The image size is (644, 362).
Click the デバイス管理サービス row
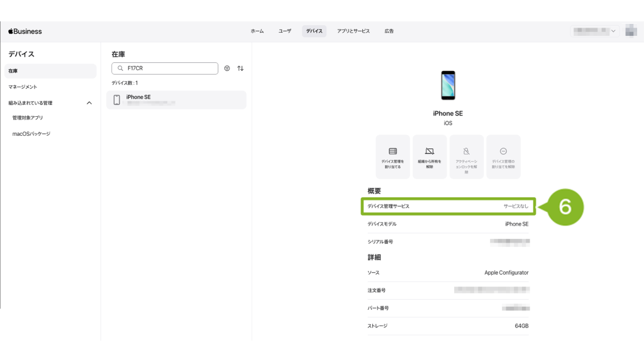pyautogui.click(x=448, y=206)
